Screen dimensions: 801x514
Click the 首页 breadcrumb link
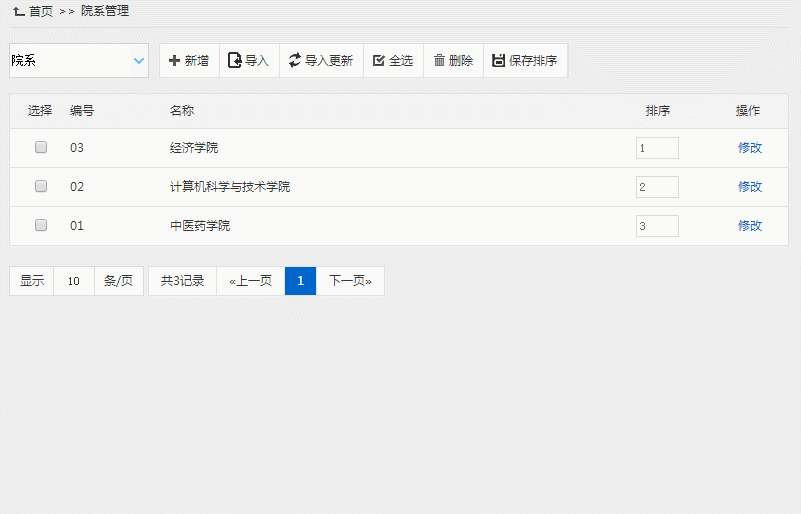click(x=41, y=11)
